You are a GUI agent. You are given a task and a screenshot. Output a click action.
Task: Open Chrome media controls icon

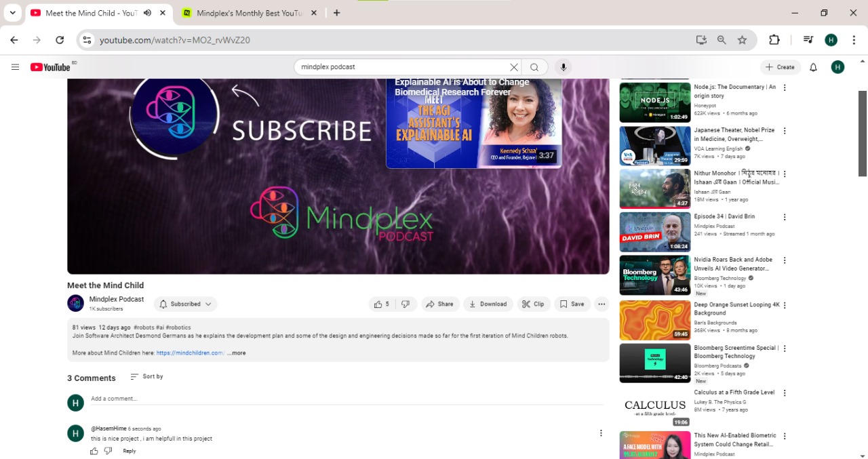pos(808,40)
